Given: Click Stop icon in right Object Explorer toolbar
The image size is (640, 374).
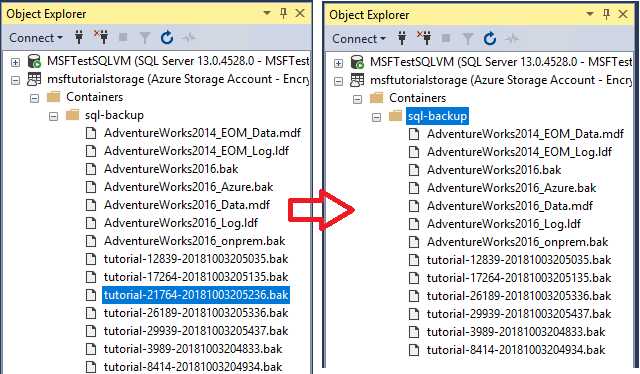Looking at the screenshot, I should click(x=446, y=38).
